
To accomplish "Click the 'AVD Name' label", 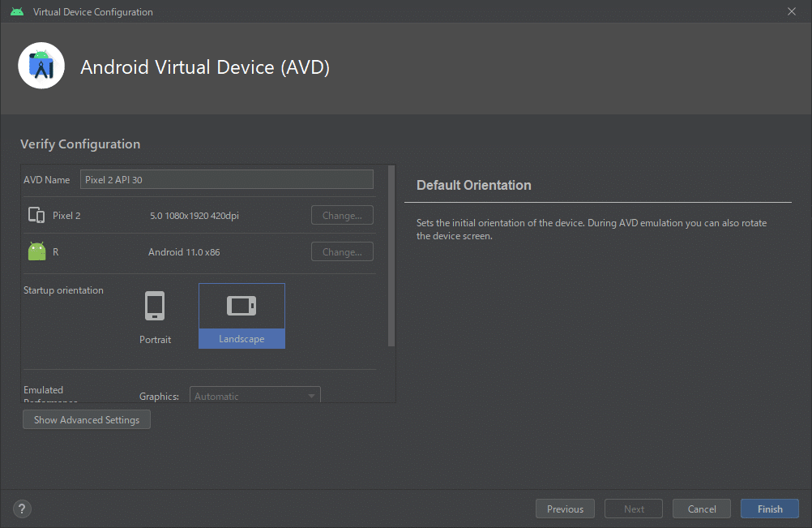I will pyautogui.click(x=47, y=180).
